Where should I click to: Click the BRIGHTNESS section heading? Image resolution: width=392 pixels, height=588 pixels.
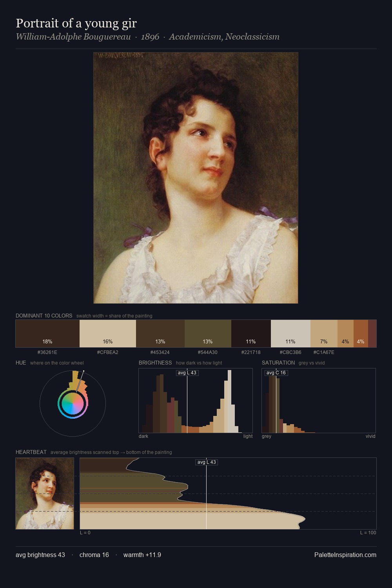click(155, 363)
